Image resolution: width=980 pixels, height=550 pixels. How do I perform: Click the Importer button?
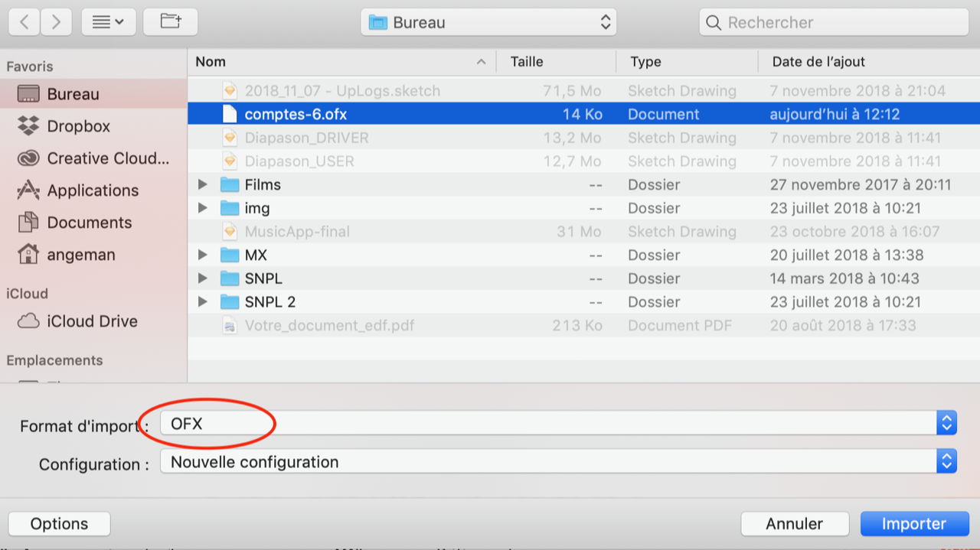[914, 524]
